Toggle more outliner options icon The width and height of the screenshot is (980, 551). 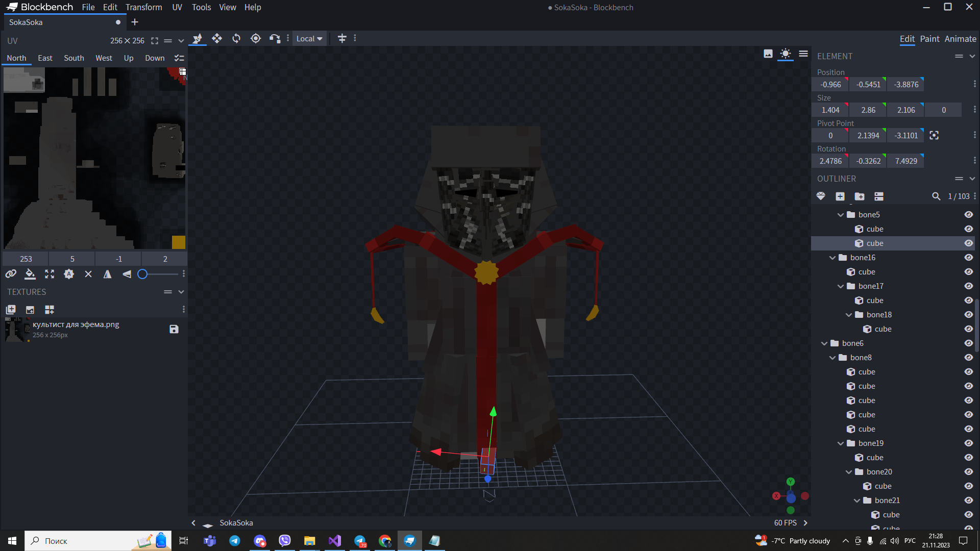point(879,196)
